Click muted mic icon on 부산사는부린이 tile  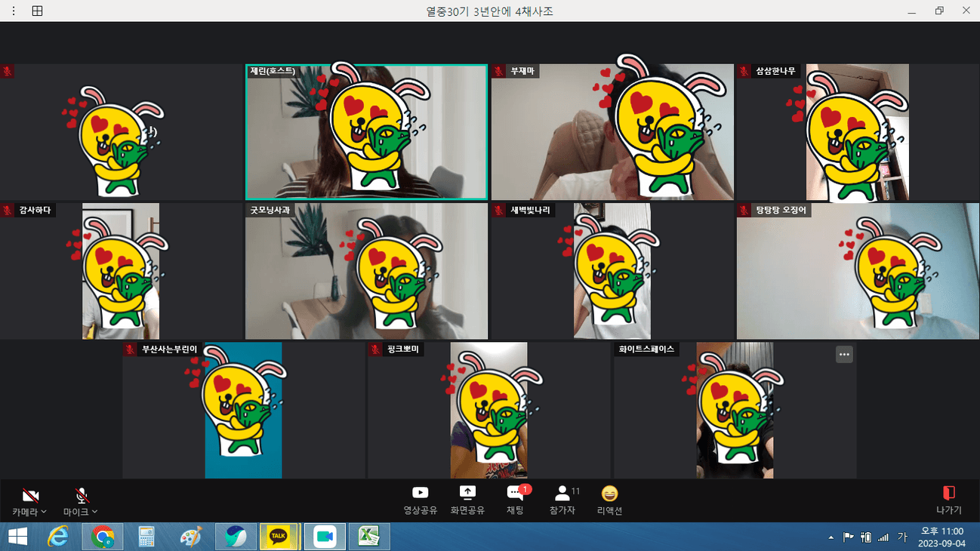coord(130,349)
